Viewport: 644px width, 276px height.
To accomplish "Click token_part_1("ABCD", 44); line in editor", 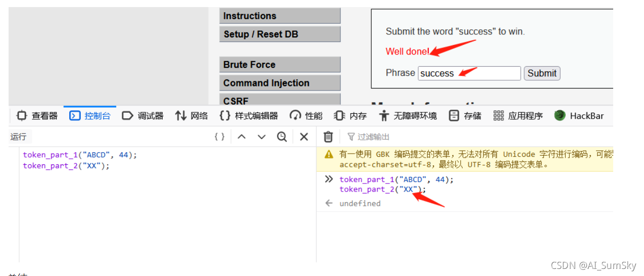I will (80, 155).
